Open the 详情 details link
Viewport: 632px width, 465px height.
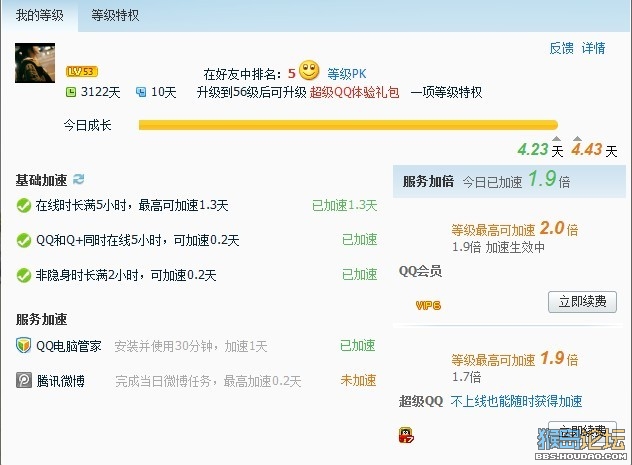593,48
